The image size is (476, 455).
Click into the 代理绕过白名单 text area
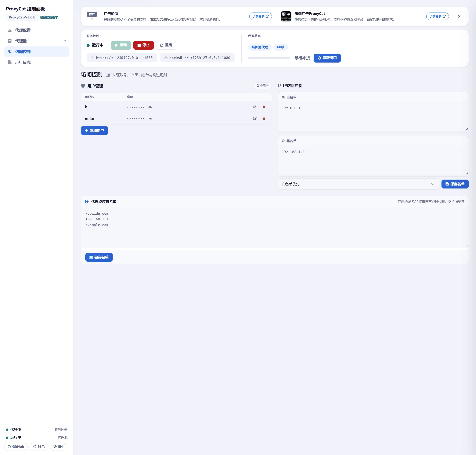pyautogui.click(x=275, y=228)
